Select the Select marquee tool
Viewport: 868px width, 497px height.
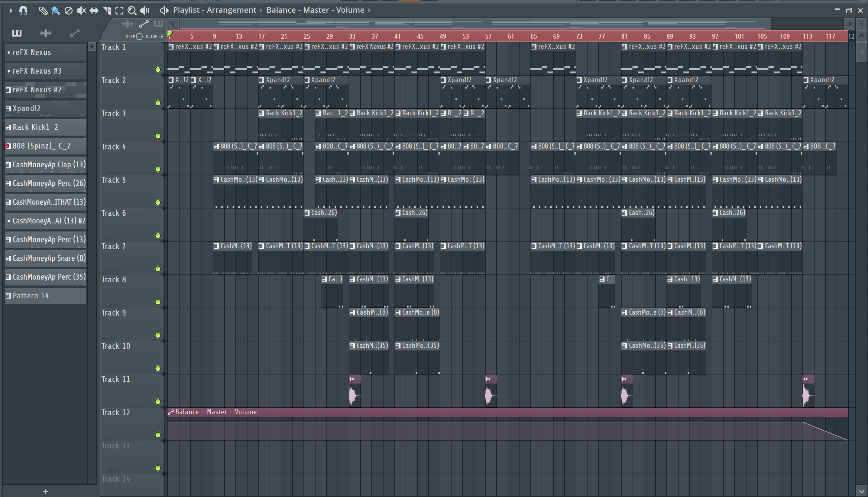coord(119,10)
